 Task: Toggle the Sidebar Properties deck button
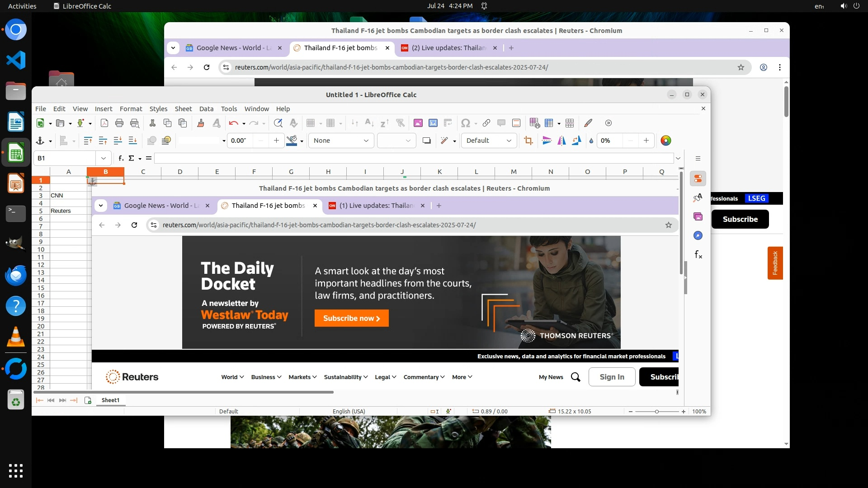(x=698, y=178)
